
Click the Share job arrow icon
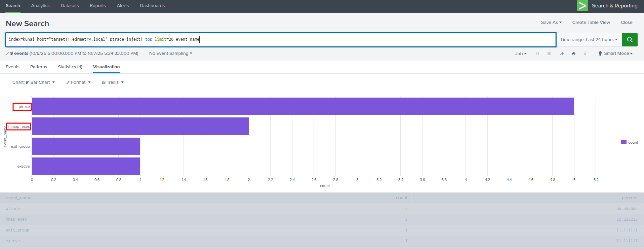562,54
